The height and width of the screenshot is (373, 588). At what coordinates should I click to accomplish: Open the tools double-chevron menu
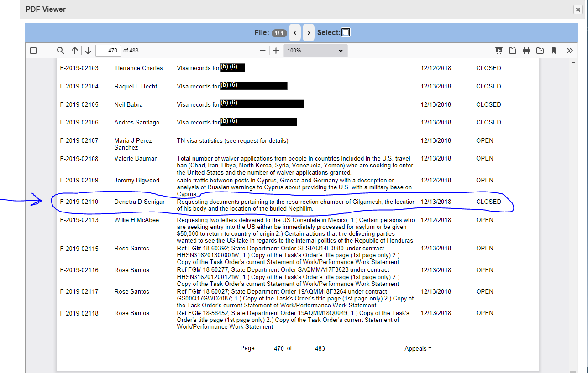coord(570,51)
